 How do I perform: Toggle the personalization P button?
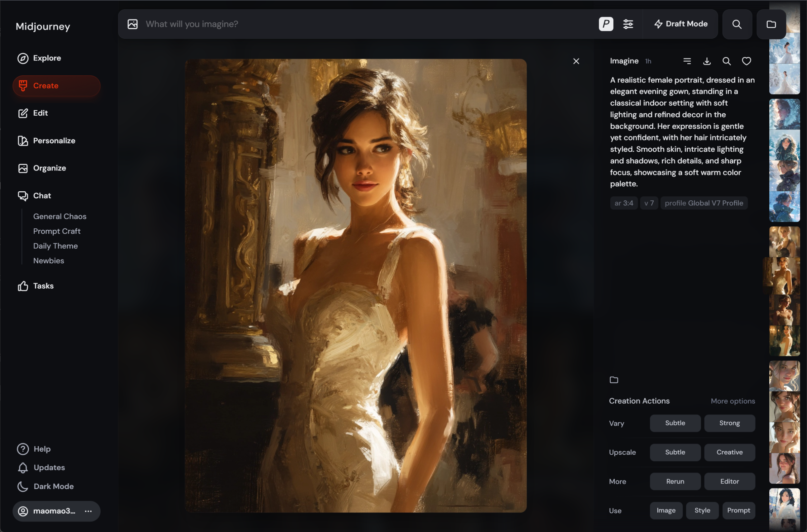tap(606, 24)
